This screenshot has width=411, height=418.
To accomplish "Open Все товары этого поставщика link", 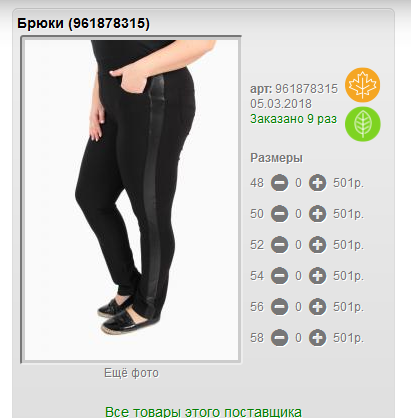I will pyautogui.click(x=203, y=412).
